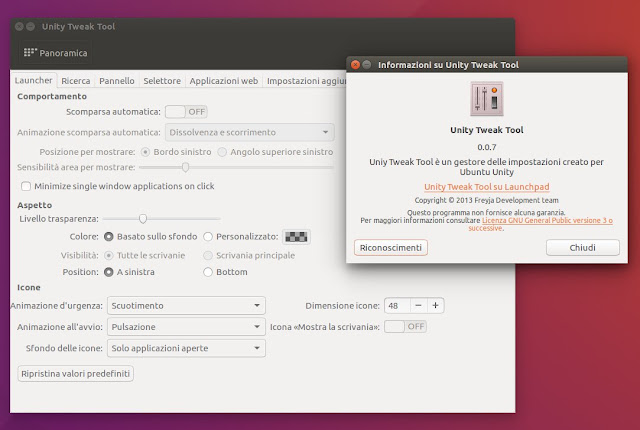Switch to the Pannello tab
640x430 pixels.
point(117,81)
